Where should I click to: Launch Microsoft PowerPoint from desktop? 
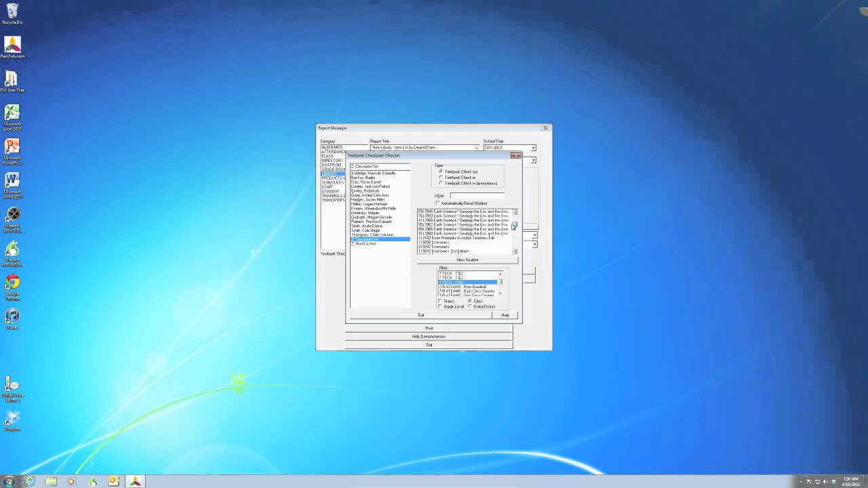click(12, 151)
